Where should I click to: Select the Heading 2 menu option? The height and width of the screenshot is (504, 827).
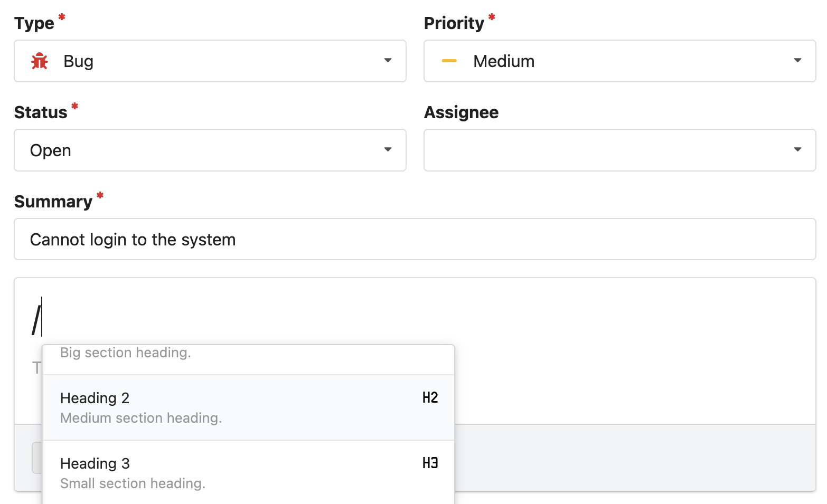point(95,398)
